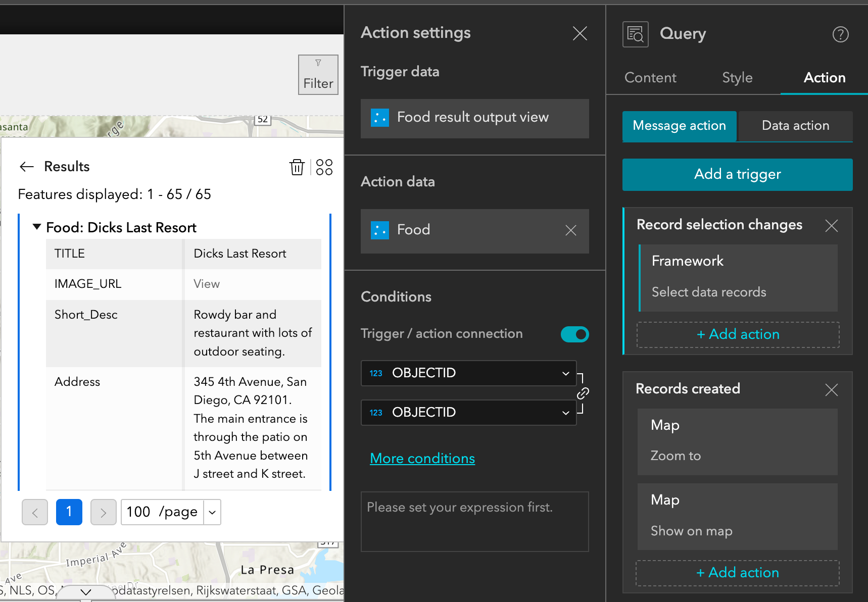
Task: Click the link icon connecting the OBJECTID fields
Action: click(x=584, y=392)
